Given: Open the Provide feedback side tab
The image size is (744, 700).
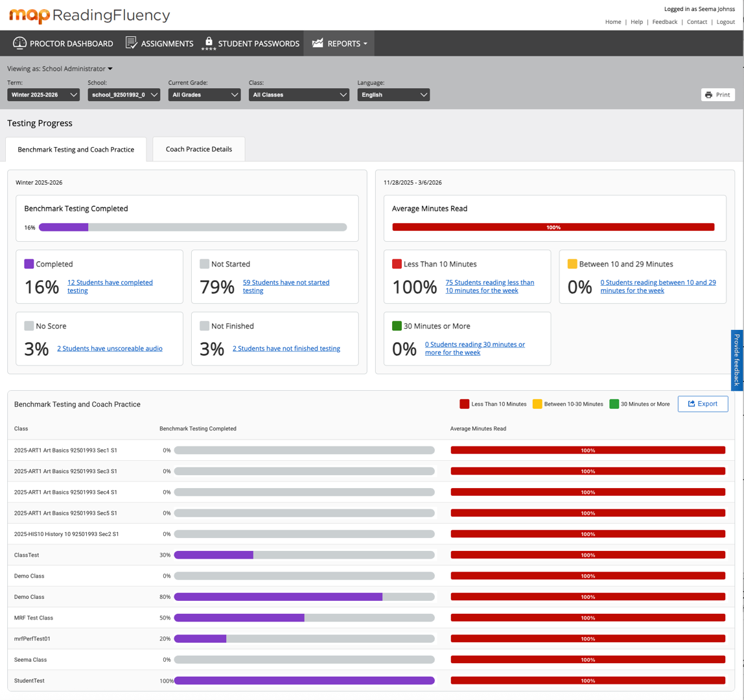Looking at the screenshot, I should (x=737, y=360).
